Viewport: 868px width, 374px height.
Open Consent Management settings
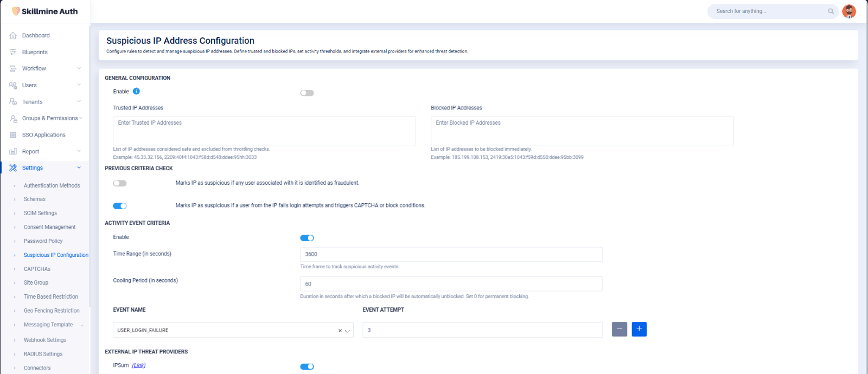click(49, 227)
